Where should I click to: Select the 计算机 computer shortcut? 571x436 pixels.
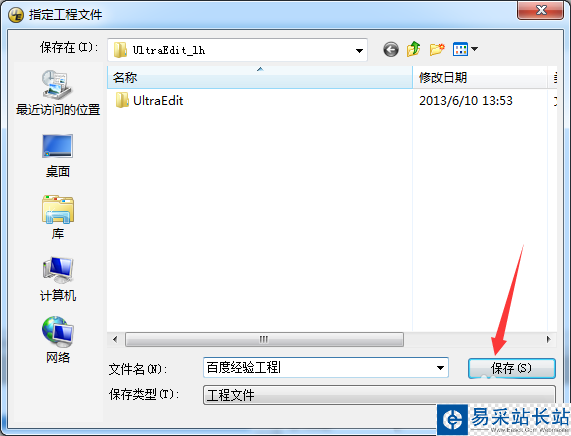[58, 279]
